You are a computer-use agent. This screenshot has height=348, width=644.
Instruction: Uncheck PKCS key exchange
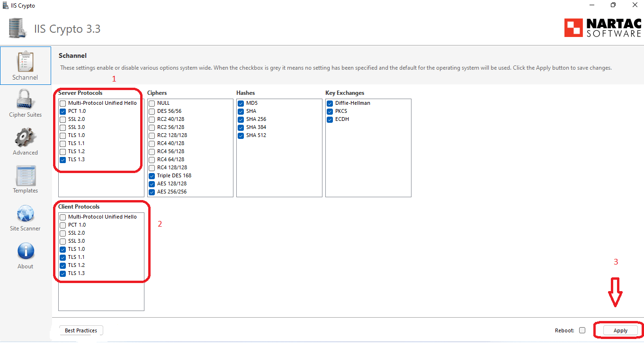(330, 111)
